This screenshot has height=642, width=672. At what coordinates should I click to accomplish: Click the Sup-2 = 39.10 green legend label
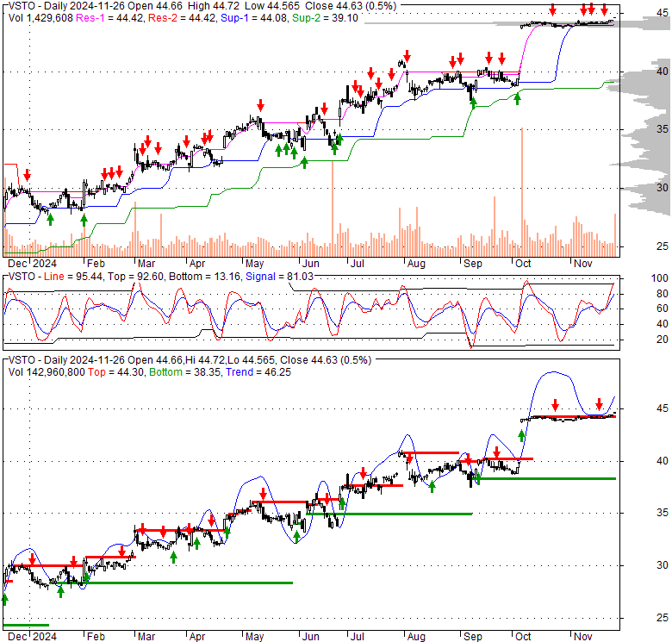pyautogui.click(x=325, y=18)
